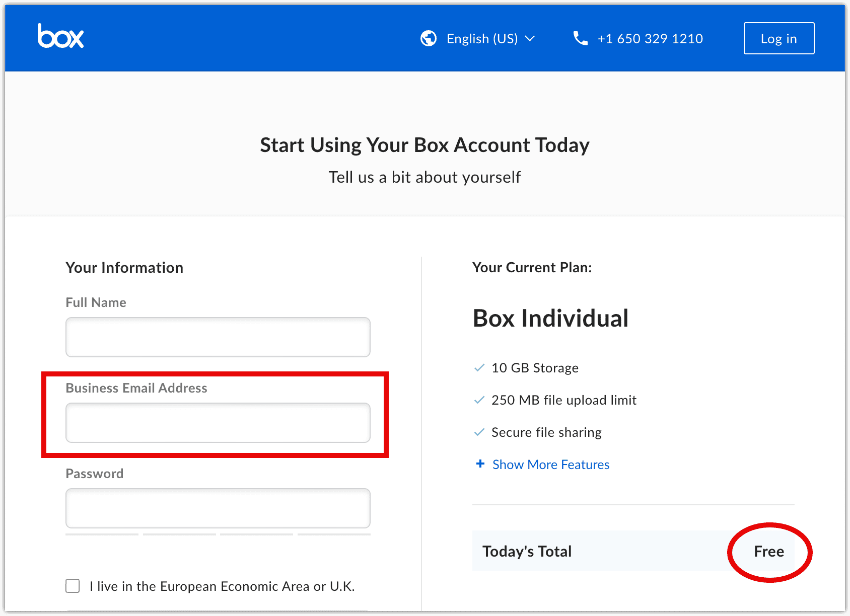Screen dimensions: 850x616
Task: Expand Show More Features
Action: pyautogui.click(x=550, y=464)
